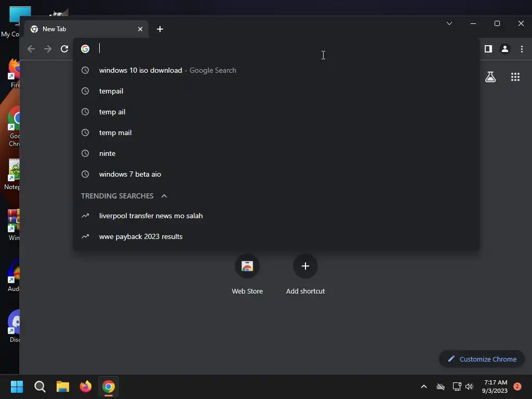Open the volume speaker tray icon
This screenshot has height=399, width=532.
469,387
